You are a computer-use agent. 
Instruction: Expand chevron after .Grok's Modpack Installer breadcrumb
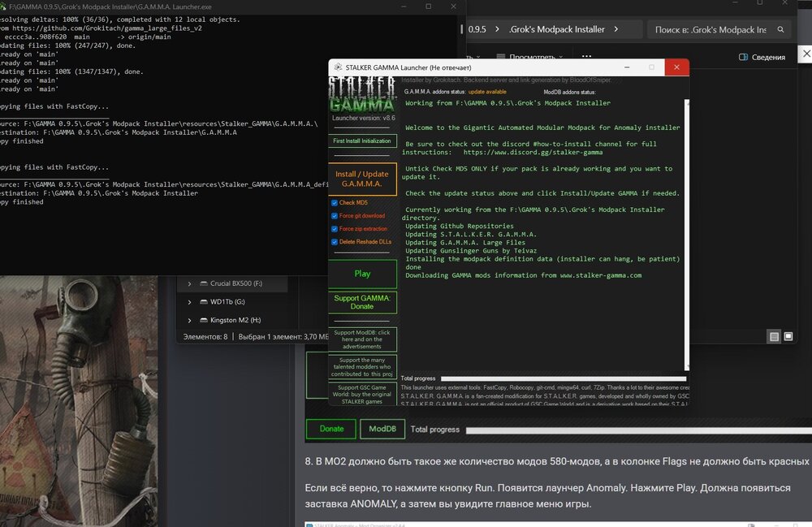point(615,29)
